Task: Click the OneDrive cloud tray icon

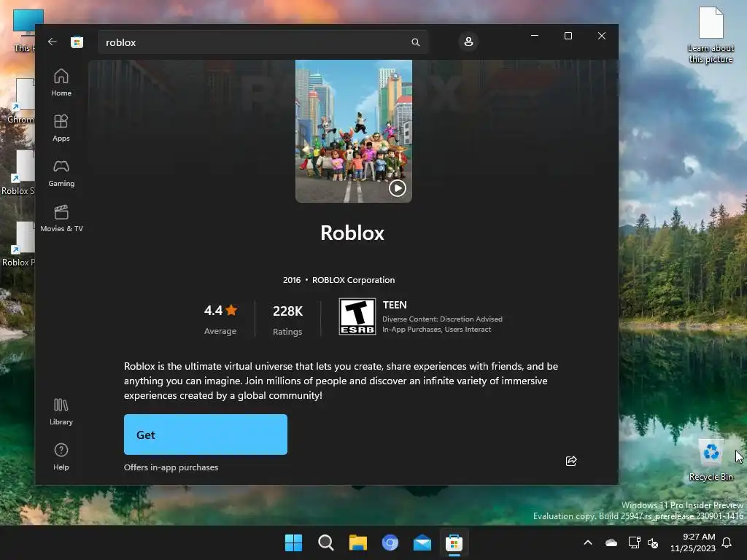Action: pyautogui.click(x=611, y=542)
